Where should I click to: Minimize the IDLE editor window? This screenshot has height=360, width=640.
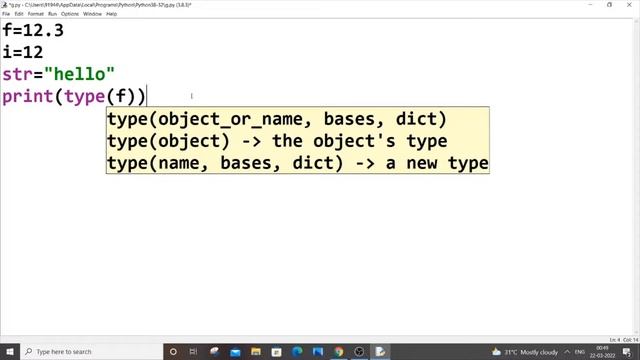(590, 5)
